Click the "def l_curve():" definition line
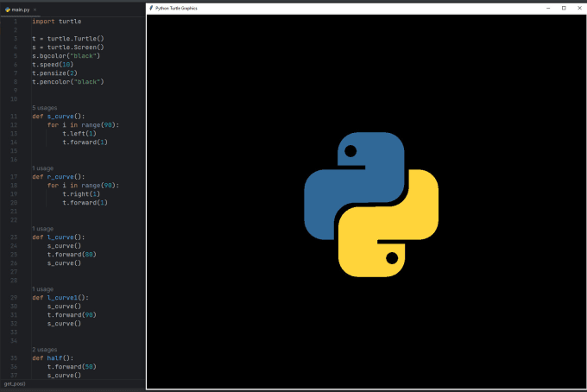Image resolution: width=587 pixels, height=392 pixels. pyautogui.click(x=59, y=237)
